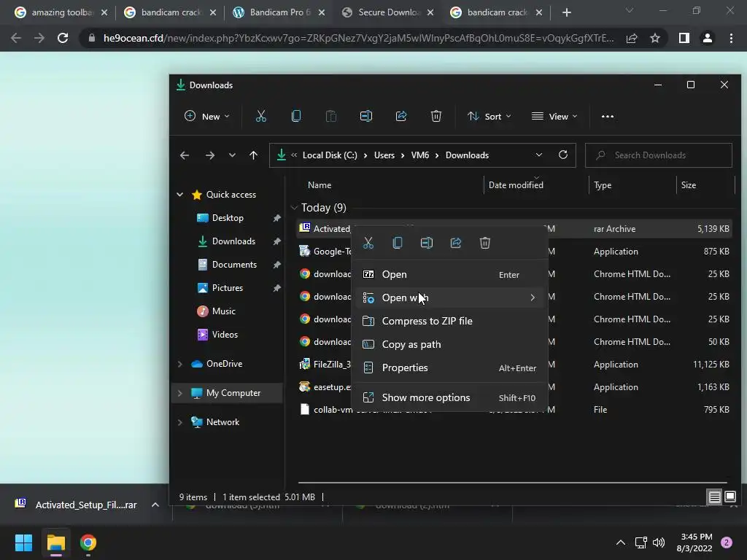Open Documents in Quick access
The height and width of the screenshot is (560, 747).
[234, 264]
